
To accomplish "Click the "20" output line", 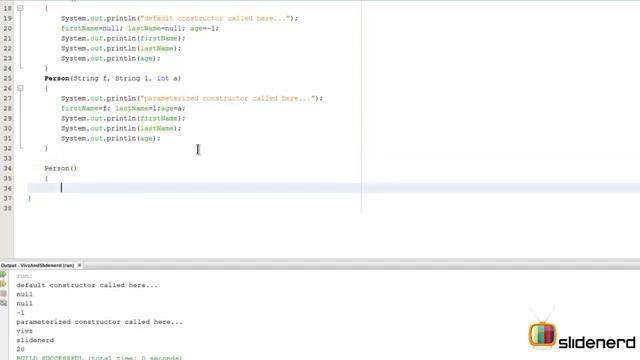I will tap(20, 349).
